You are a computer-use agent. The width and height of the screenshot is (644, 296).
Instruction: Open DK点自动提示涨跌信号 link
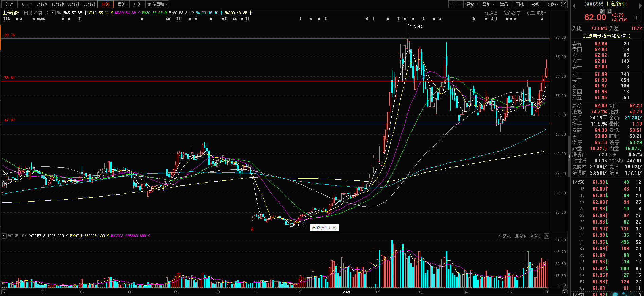click(607, 36)
